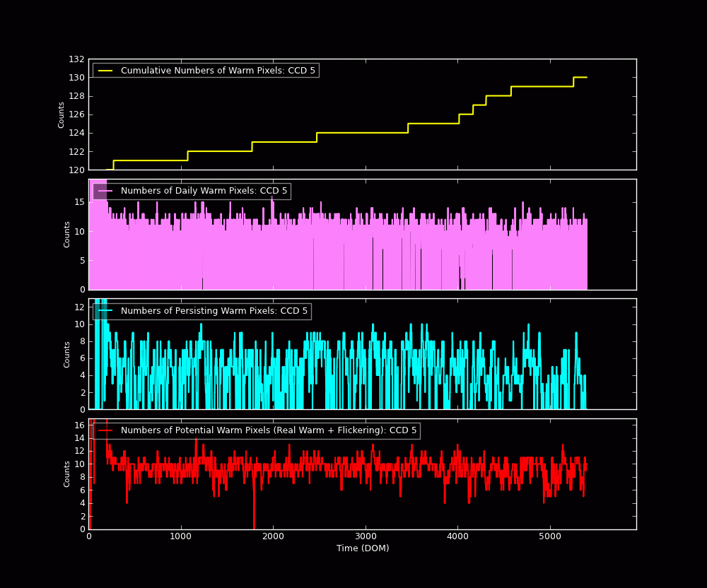Click the 132 tick label on the top plot

click(76, 59)
